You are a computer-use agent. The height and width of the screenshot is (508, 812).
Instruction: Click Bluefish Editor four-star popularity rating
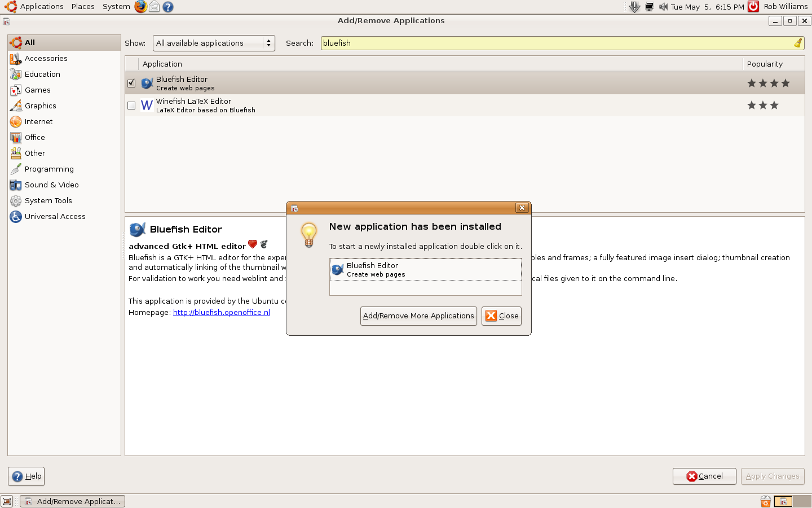pos(768,84)
